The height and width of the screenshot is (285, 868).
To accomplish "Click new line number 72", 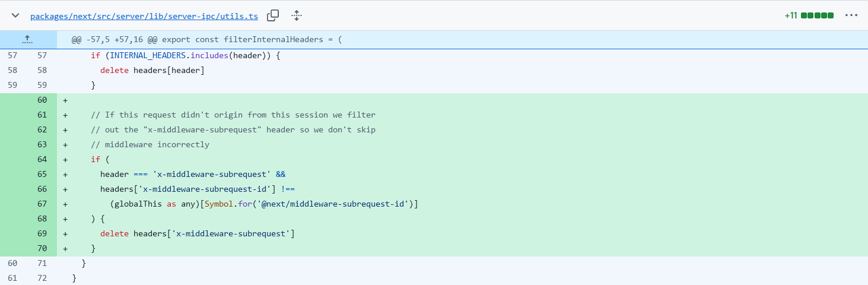I will (x=42, y=278).
